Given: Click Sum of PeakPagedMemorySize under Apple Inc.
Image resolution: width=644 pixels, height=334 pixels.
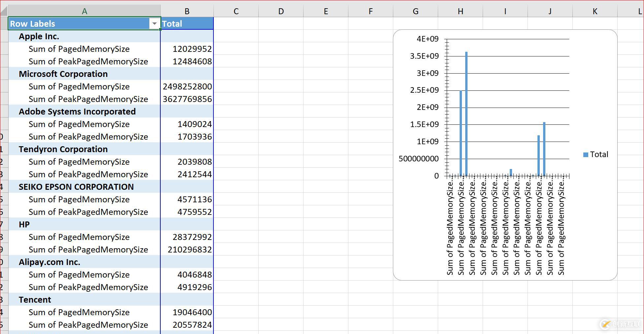Looking at the screenshot, I should point(88,61).
